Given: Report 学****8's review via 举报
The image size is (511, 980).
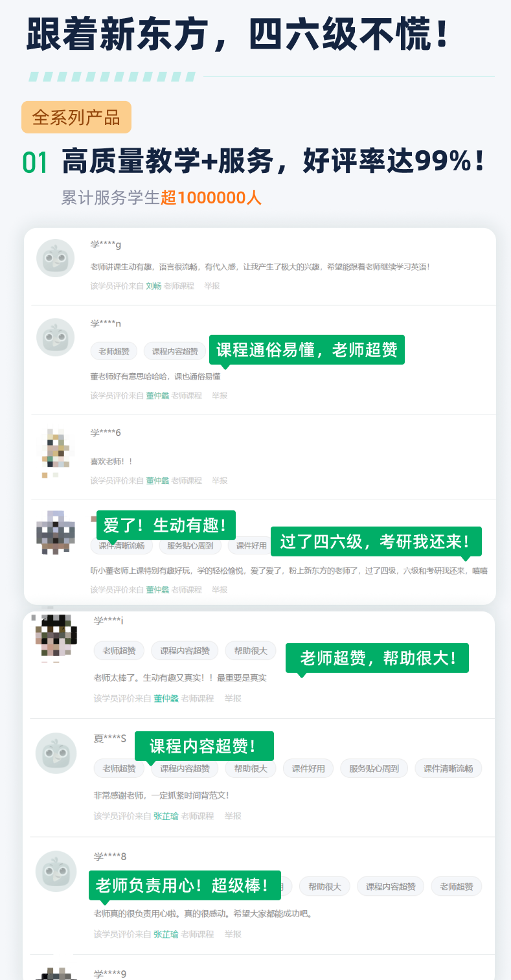Looking at the screenshot, I should pos(233,934).
